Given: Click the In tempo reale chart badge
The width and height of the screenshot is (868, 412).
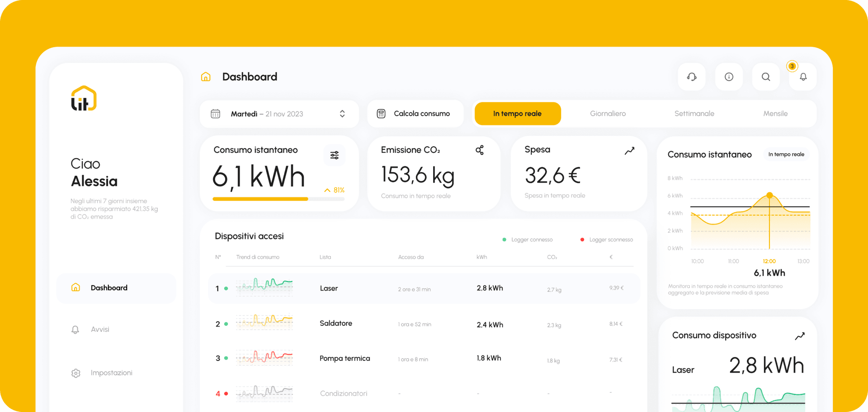Looking at the screenshot, I should [786, 154].
